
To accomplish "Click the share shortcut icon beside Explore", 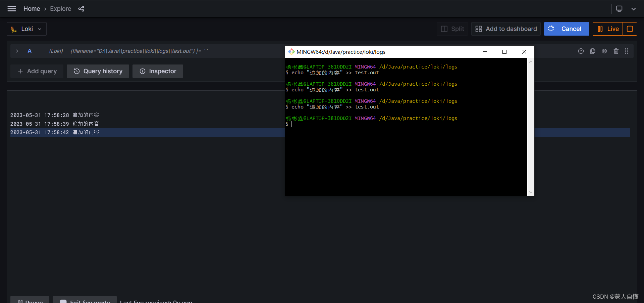I will tap(81, 9).
